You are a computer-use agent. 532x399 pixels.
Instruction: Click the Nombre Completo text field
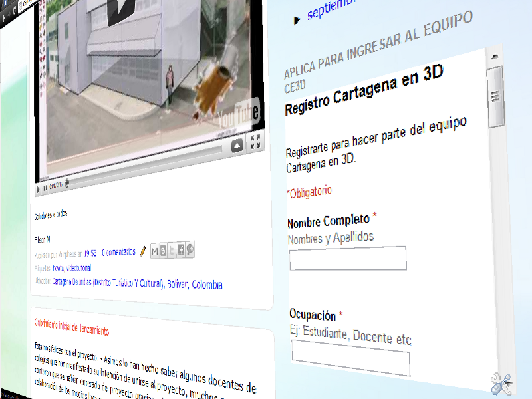(348, 258)
